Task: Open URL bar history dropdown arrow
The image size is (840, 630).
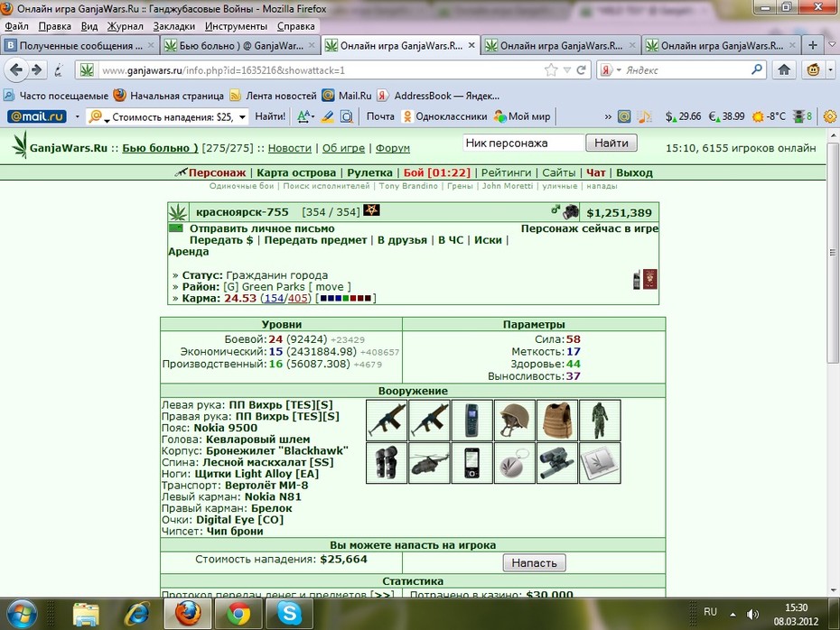Action: [567, 70]
